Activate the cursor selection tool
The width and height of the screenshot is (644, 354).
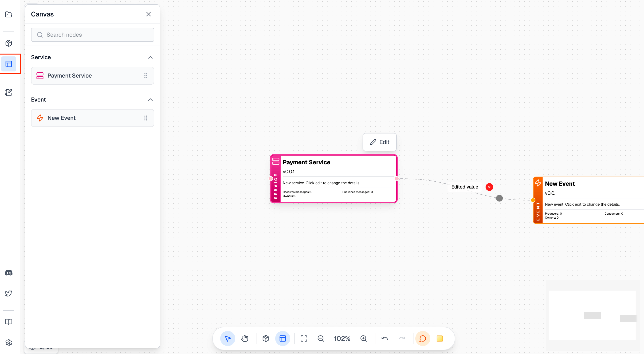228,338
